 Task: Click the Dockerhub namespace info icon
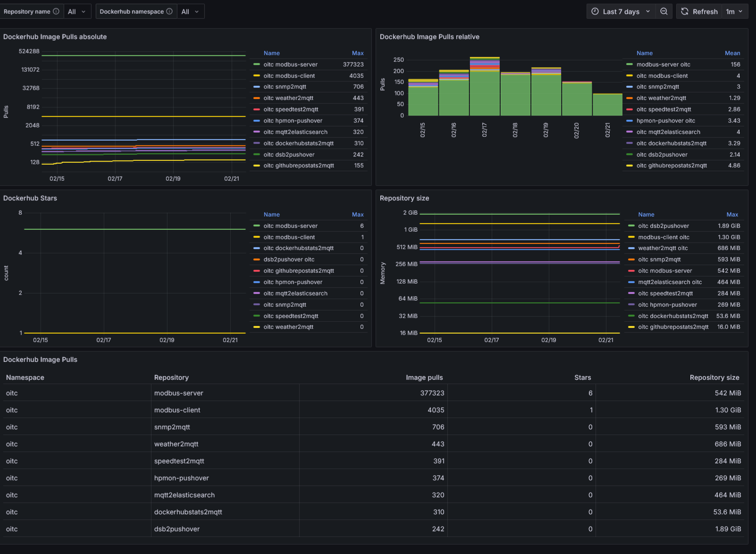point(169,11)
